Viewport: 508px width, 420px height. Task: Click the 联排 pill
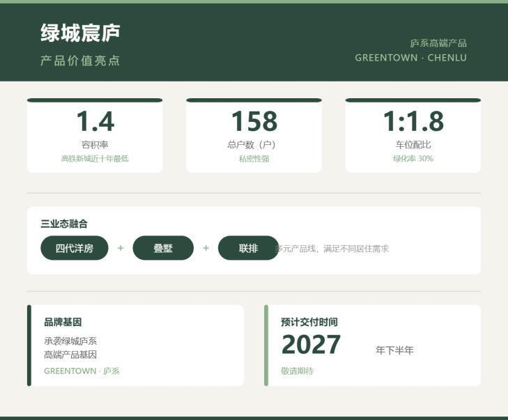pyautogui.click(x=248, y=248)
